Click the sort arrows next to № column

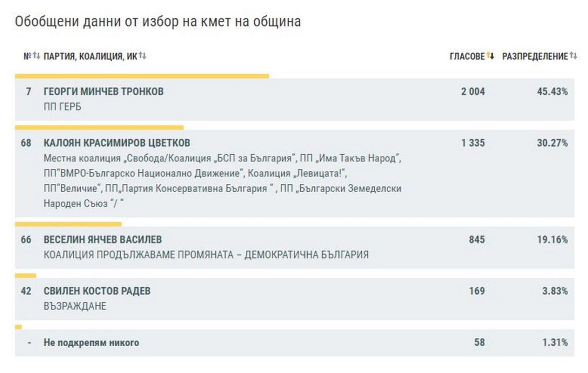click(x=36, y=56)
